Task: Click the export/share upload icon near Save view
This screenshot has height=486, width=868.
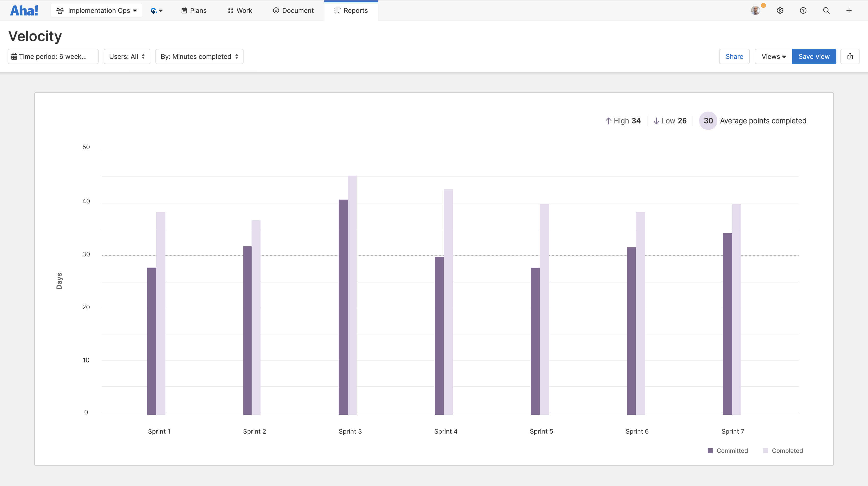Action: [850, 56]
